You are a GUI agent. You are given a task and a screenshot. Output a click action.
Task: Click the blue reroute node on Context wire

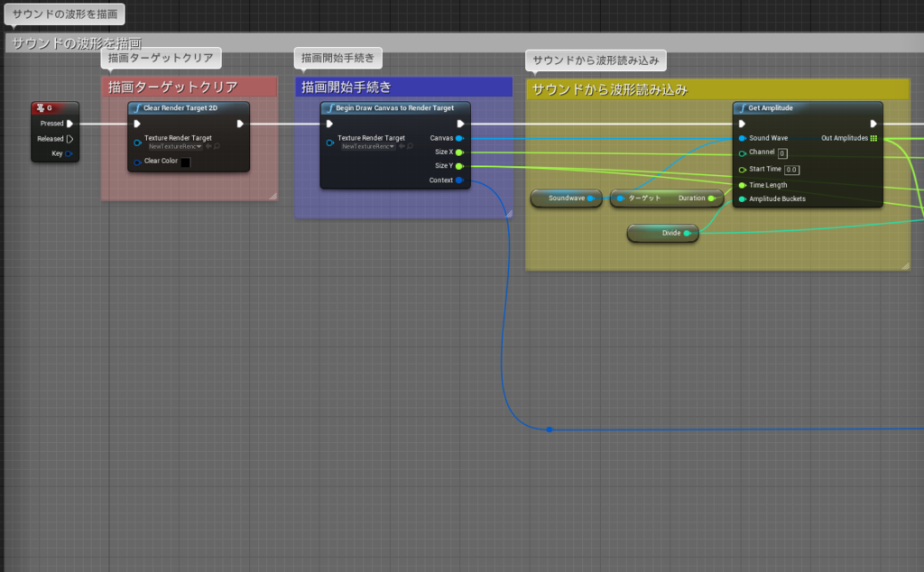pos(550,429)
